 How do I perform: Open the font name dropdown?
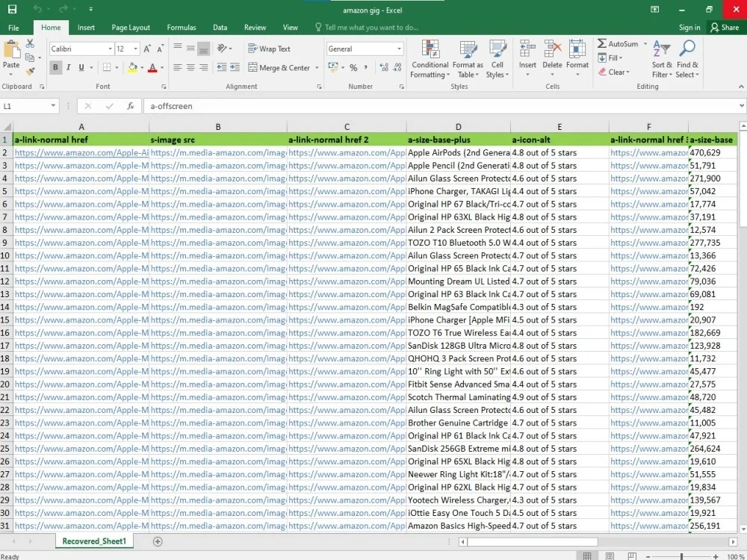tap(110, 49)
